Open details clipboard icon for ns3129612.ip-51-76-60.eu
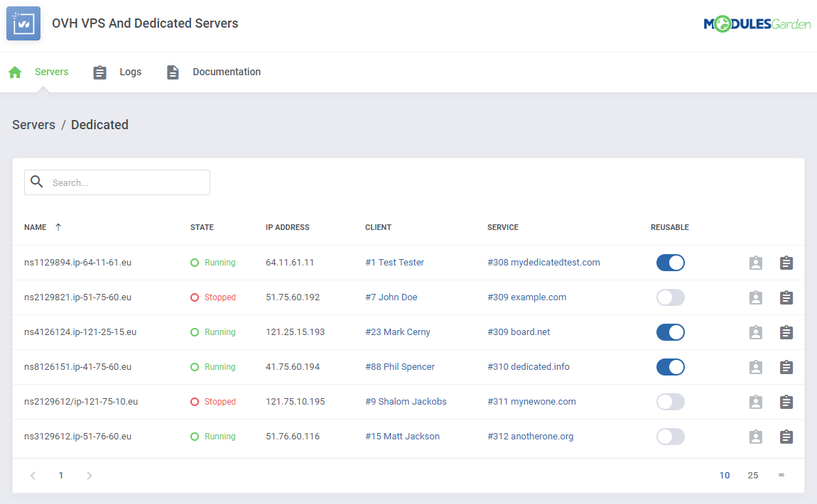Image resolution: width=817 pixels, height=504 pixels. [x=786, y=437]
